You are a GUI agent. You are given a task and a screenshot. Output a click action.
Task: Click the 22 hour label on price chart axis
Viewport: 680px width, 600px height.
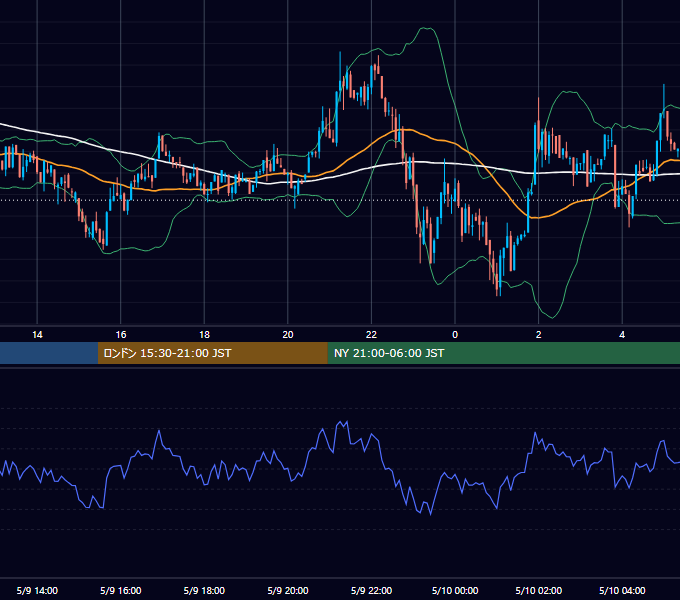[x=371, y=334]
